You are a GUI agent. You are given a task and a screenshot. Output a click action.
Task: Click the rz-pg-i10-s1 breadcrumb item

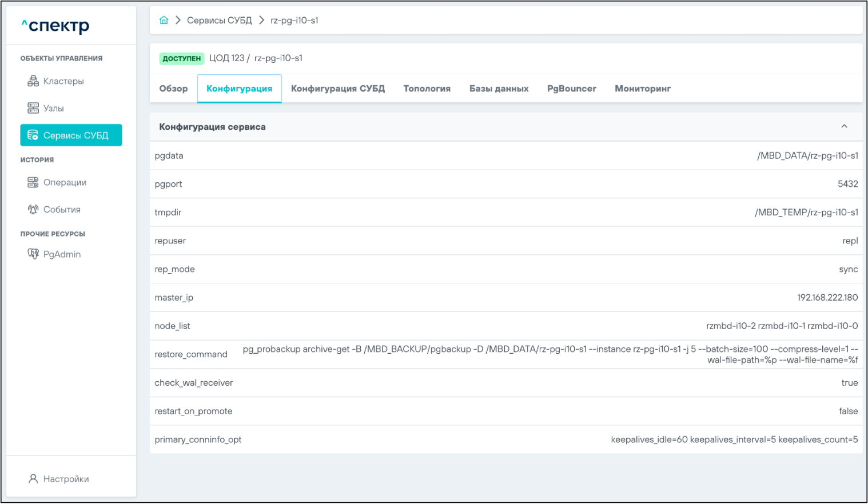click(294, 21)
